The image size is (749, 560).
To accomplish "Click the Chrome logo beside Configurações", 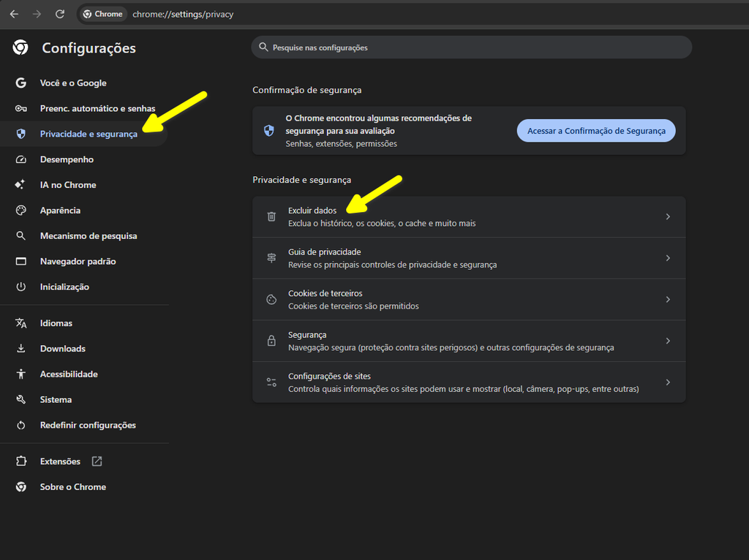I will (x=20, y=48).
